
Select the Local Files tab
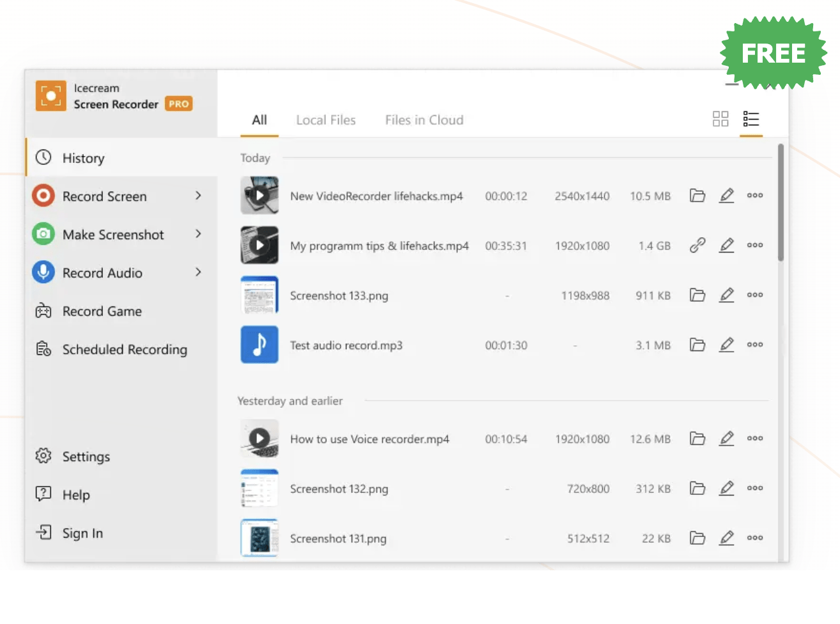(x=325, y=120)
